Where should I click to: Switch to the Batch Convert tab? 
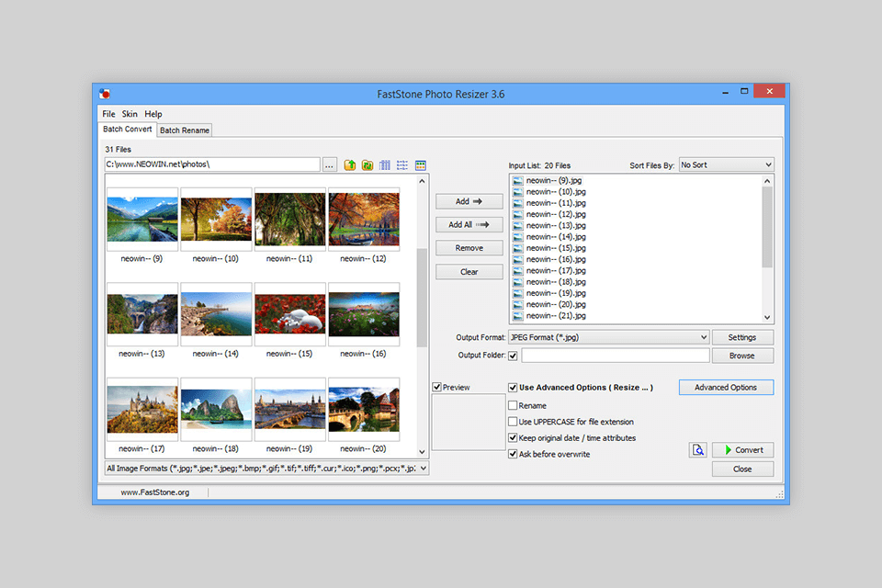click(x=127, y=130)
